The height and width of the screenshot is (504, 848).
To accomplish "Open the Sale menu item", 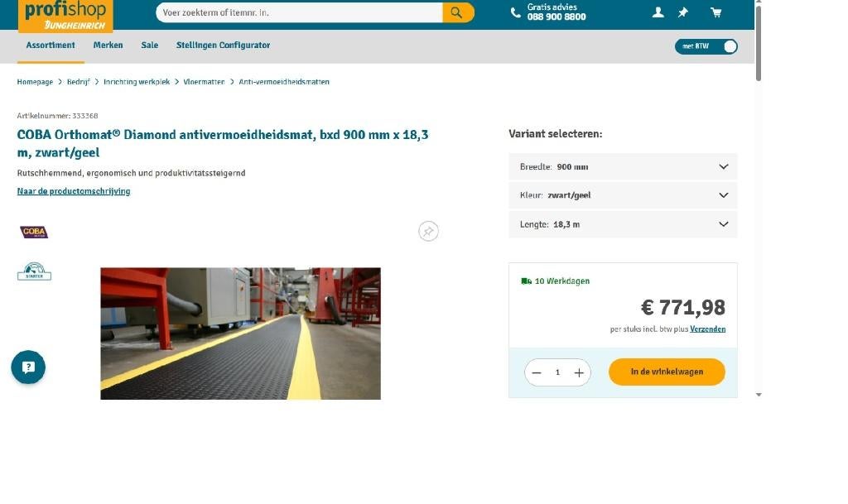I will click(150, 46).
